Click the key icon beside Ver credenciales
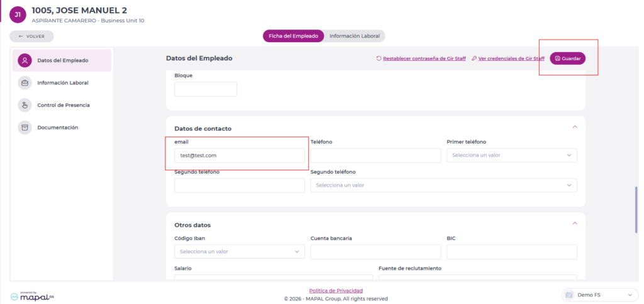The image size is (644, 304). click(474, 58)
